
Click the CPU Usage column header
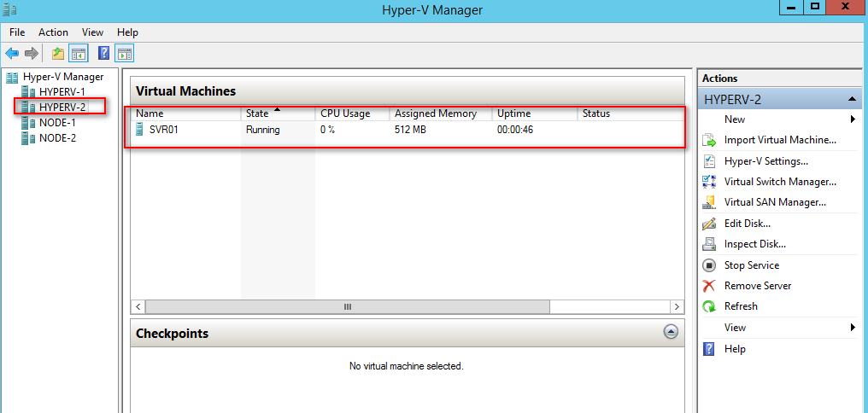352,113
